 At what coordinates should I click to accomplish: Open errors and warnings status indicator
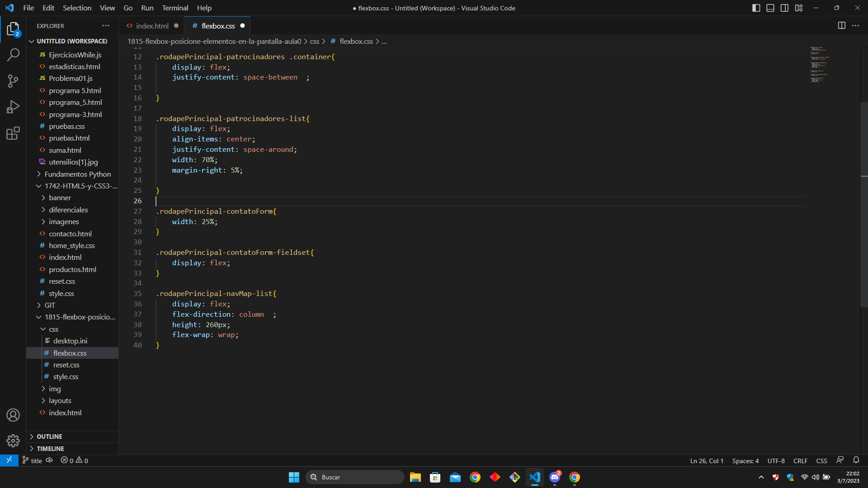(x=74, y=460)
